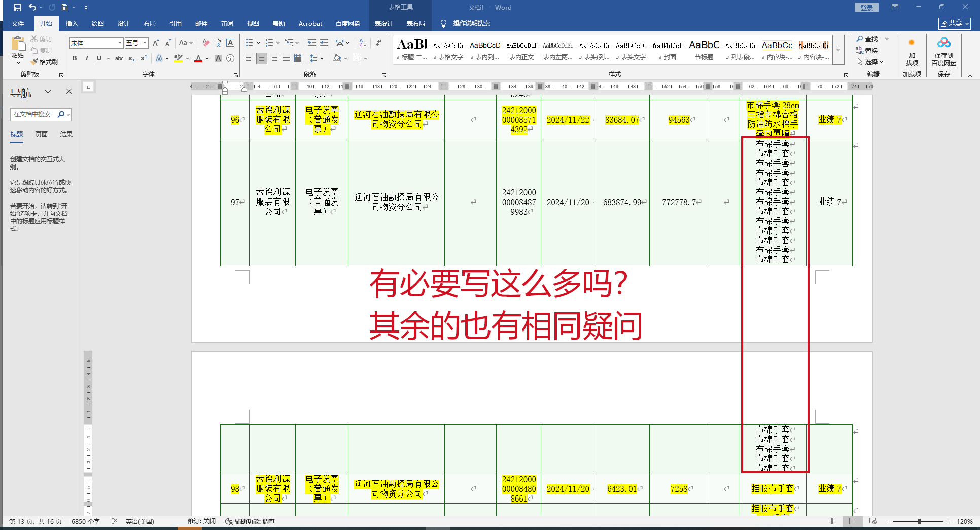The image size is (980, 530).
Task: Close the navigation pane
Action: 69,91
